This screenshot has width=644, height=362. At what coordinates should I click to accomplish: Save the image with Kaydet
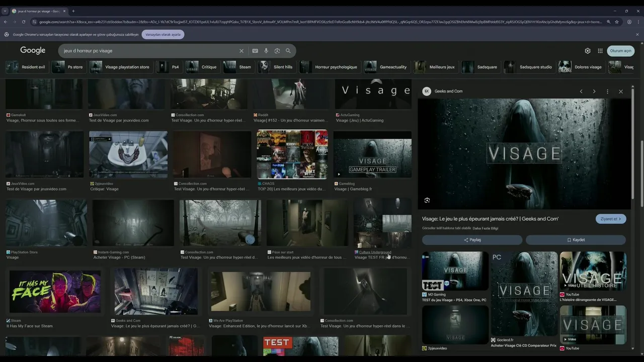pos(576,240)
